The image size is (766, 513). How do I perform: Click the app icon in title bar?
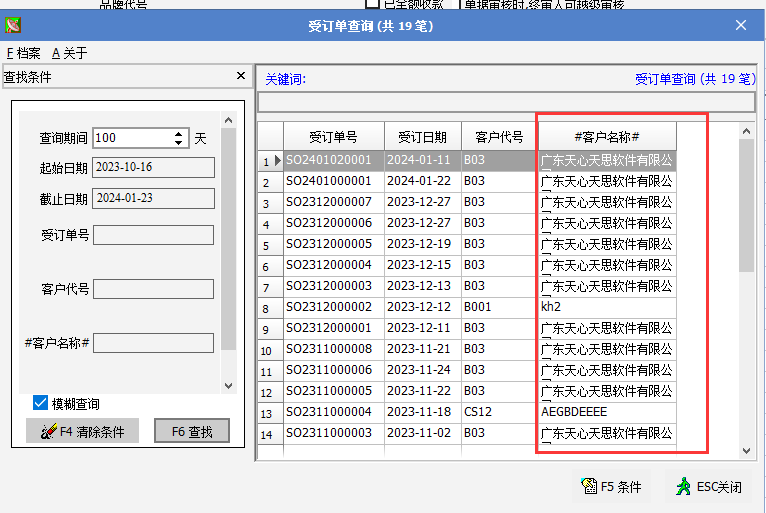(14, 25)
